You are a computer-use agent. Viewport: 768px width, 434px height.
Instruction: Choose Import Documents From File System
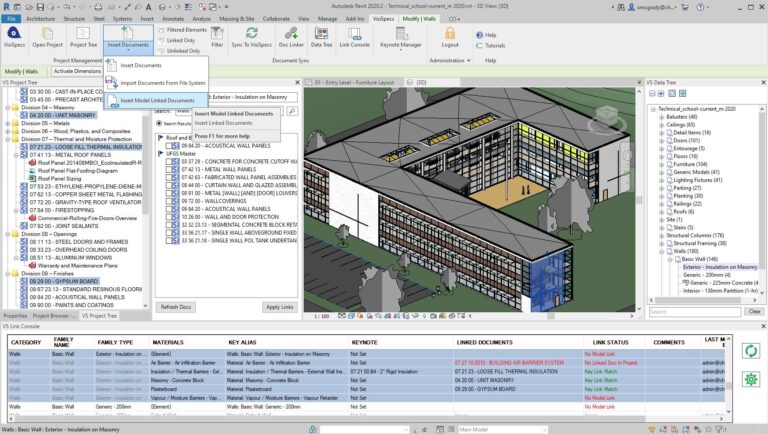162,83
